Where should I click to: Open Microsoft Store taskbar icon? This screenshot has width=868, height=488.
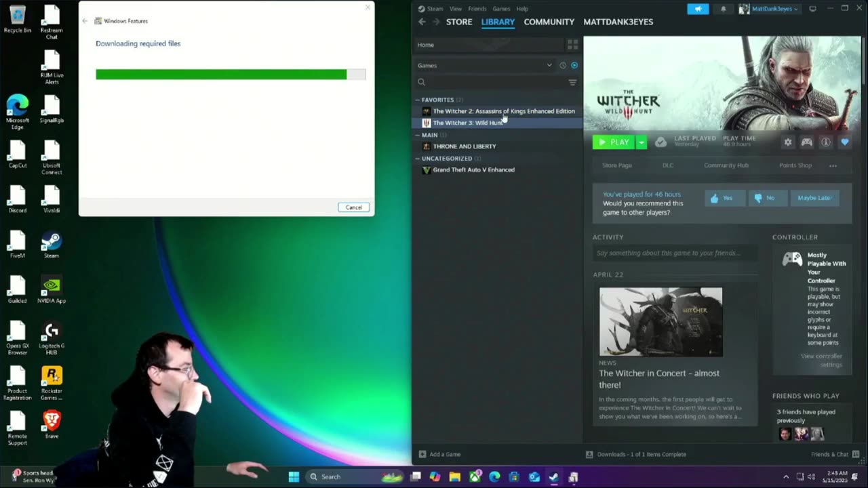coord(514,477)
